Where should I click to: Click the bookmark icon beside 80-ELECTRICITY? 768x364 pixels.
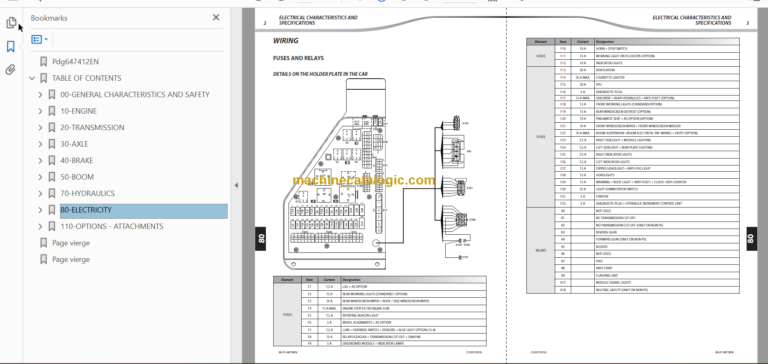[x=51, y=210]
